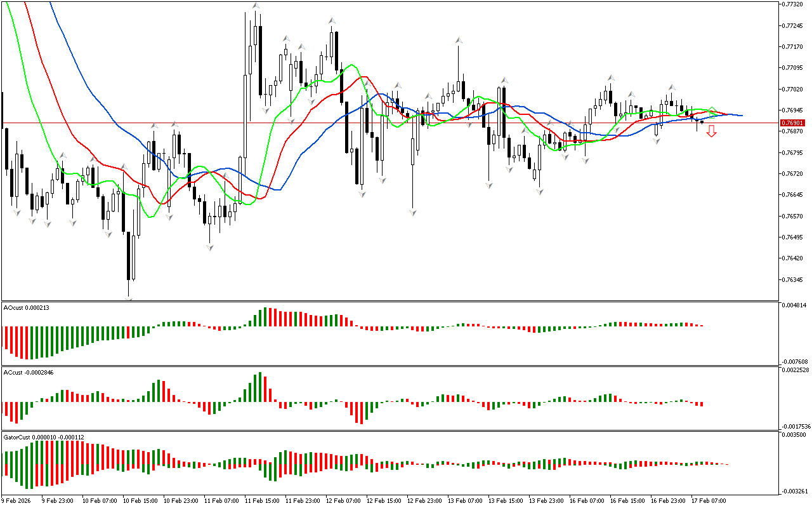Screen dimensions: 812x508
Task: Click the 11 Feb 15:00 time axis label
Action: [262, 500]
